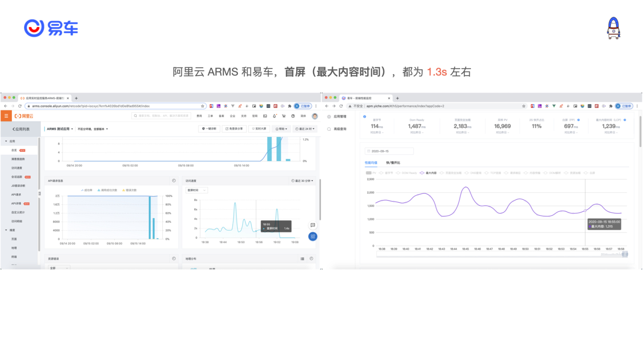
Task: Open the 帮助 dropdown
Action: point(281,129)
